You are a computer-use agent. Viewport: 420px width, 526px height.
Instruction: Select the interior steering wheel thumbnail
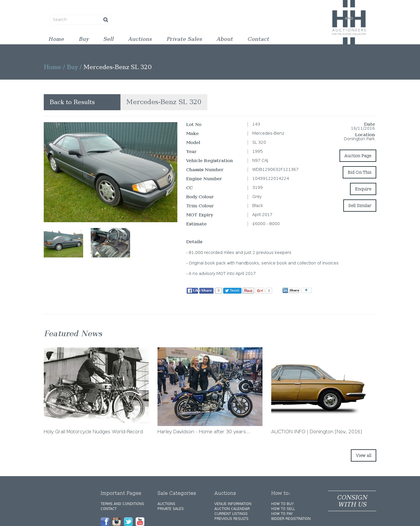(x=110, y=243)
